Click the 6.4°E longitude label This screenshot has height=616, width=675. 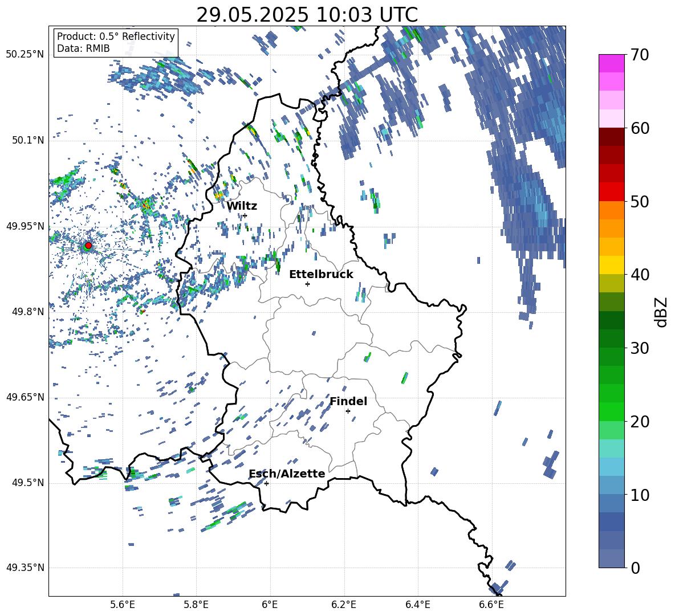tap(417, 605)
